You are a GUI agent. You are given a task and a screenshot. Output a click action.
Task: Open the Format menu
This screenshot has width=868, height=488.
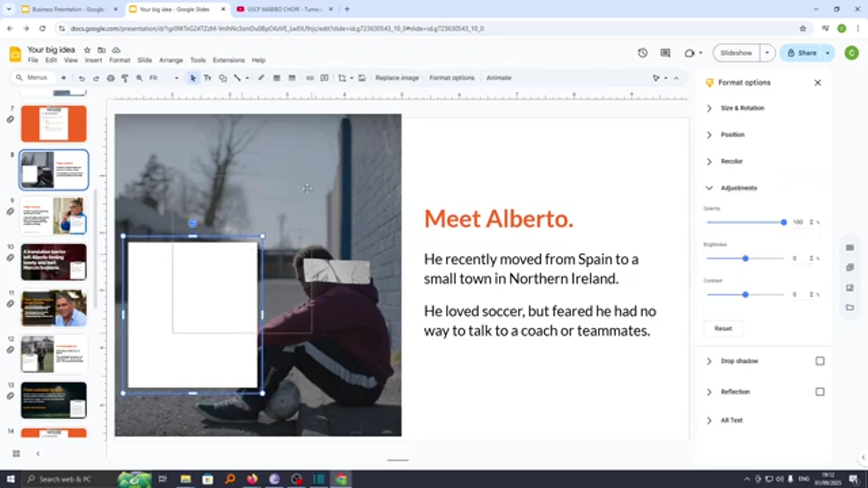tap(119, 60)
